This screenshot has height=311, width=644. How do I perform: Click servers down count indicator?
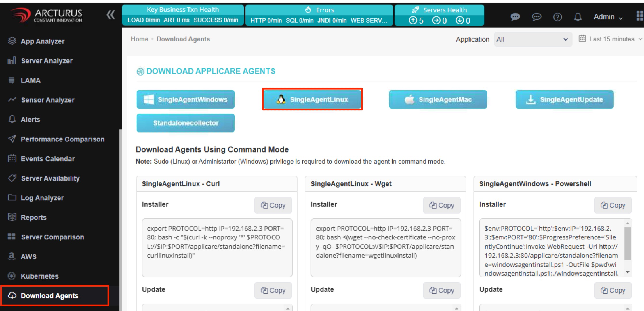click(x=463, y=20)
